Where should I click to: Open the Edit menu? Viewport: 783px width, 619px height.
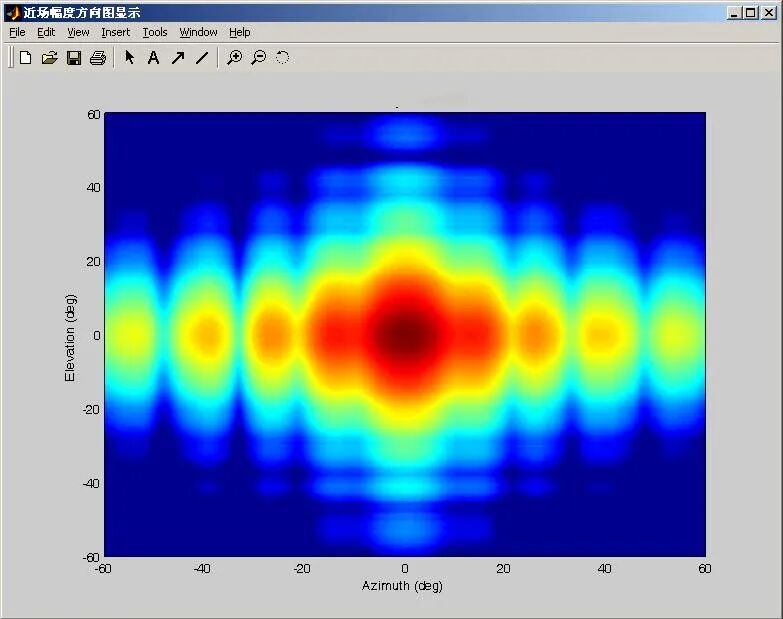click(x=46, y=32)
